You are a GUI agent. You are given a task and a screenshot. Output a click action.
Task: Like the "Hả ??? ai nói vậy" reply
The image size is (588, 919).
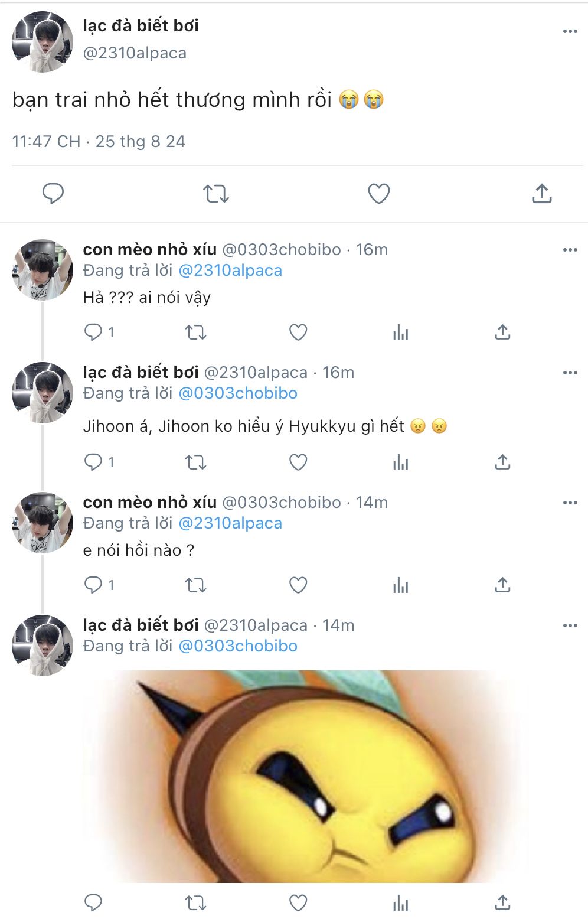pyautogui.click(x=298, y=333)
